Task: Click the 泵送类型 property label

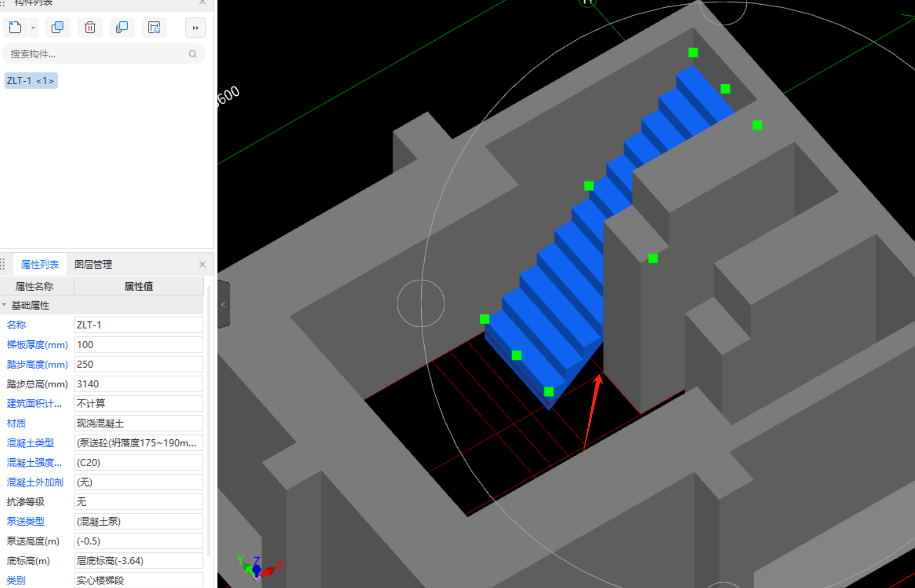Action: point(26,522)
